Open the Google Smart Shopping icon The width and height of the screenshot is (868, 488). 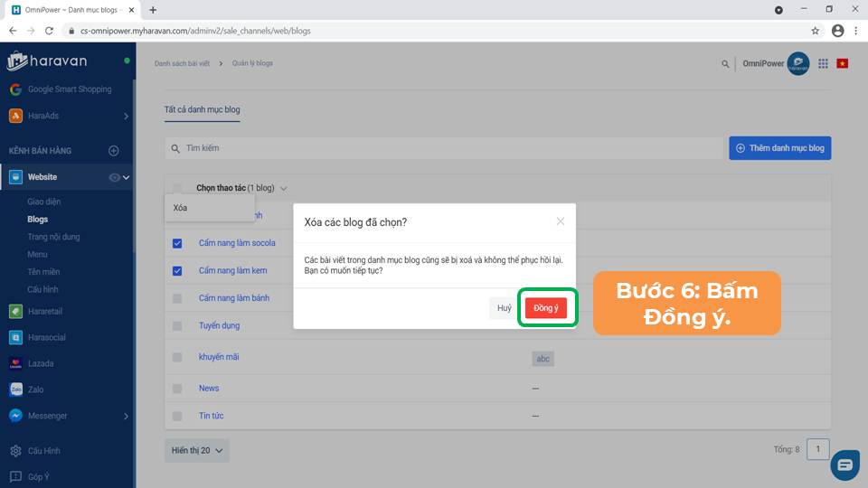(x=15, y=89)
